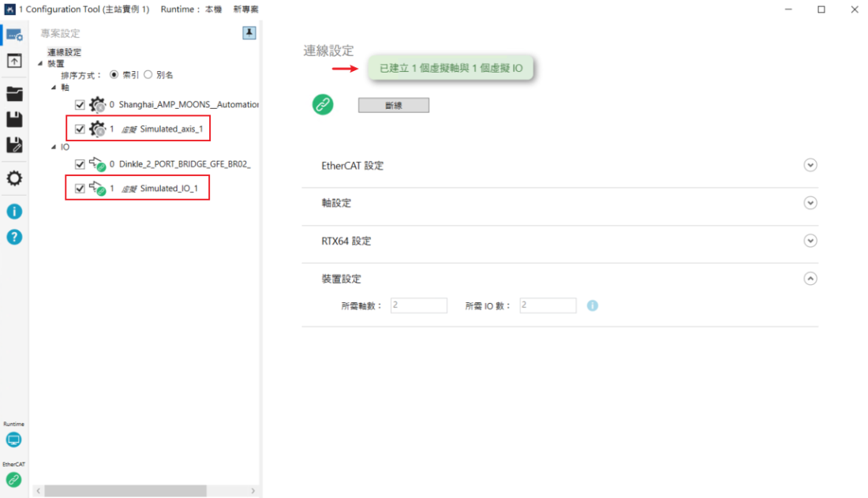
Task: Click the blue info icon in sidebar
Action: click(x=14, y=212)
